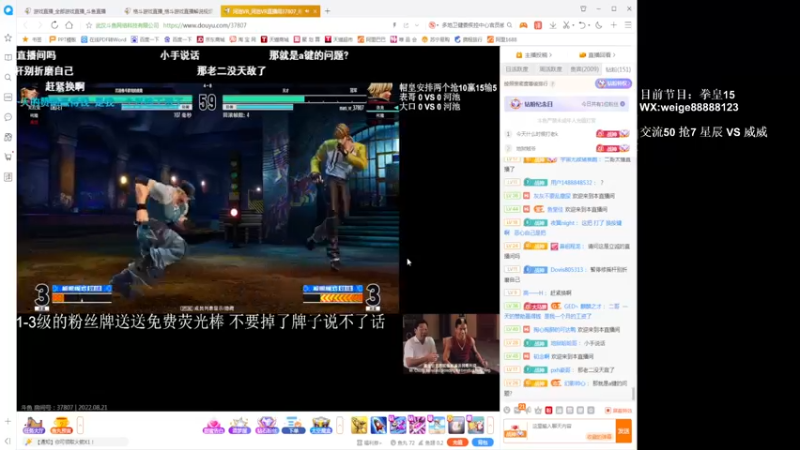Viewport: 800px width, 450px height.
Task: Click the orange 发送 send button
Action: (623, 431)
